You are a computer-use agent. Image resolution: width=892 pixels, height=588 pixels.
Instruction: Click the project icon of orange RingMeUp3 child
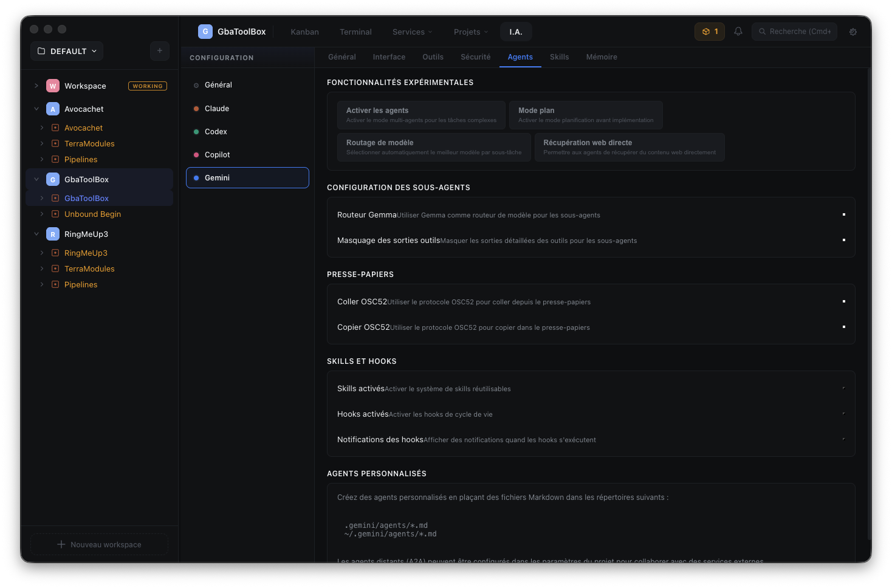55,253
